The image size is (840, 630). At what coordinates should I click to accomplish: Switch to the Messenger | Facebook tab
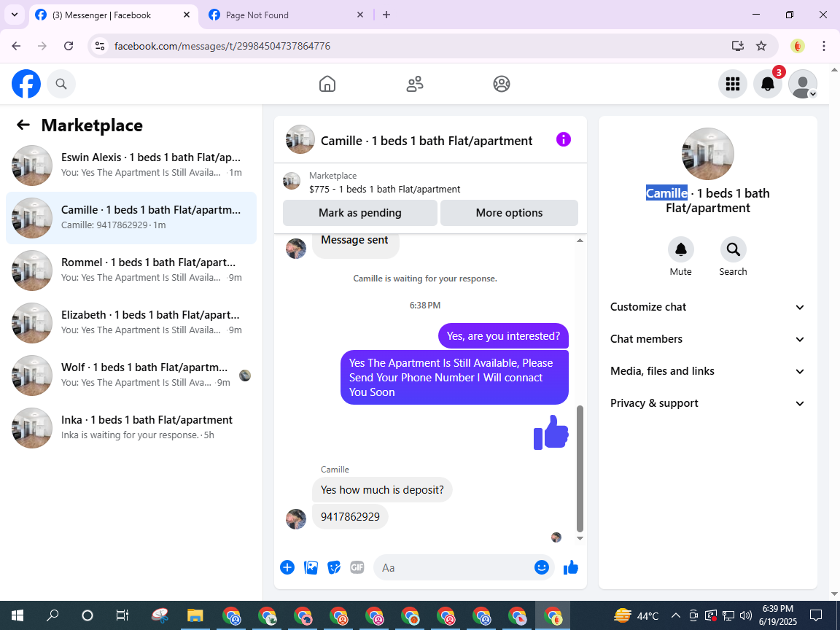coord(114,15)
